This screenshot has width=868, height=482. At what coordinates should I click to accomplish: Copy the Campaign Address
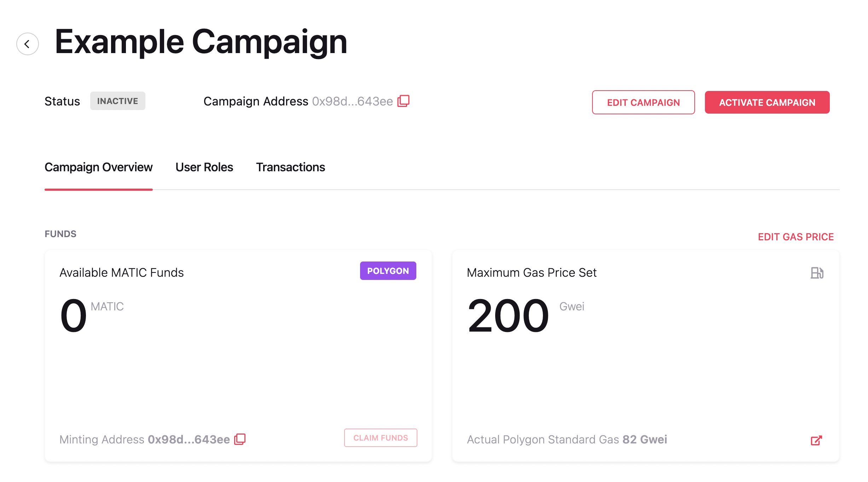tap(403, 101)
